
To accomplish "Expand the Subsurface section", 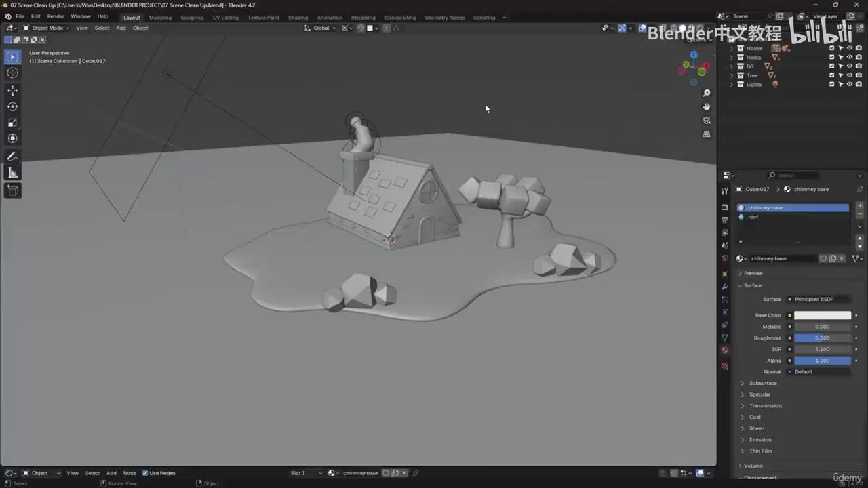I will pos(762,383).
